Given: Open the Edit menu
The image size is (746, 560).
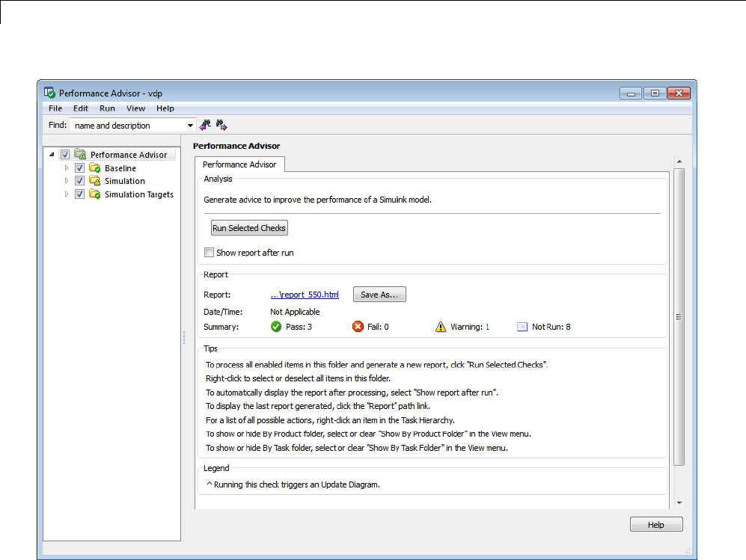Looking at the screenshot, I should coord(80,108).
